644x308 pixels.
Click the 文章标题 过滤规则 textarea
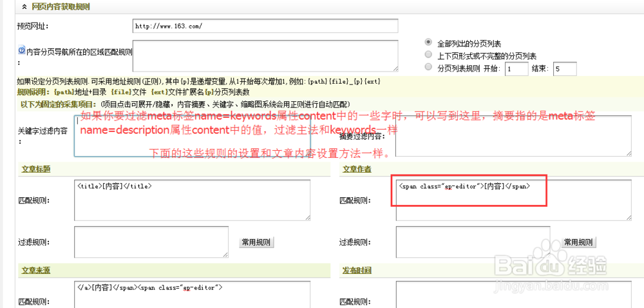(151, 242)
